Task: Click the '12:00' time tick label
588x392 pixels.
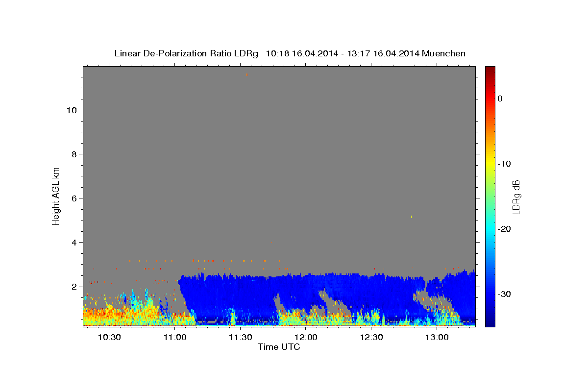Action: tap(306, 337)
